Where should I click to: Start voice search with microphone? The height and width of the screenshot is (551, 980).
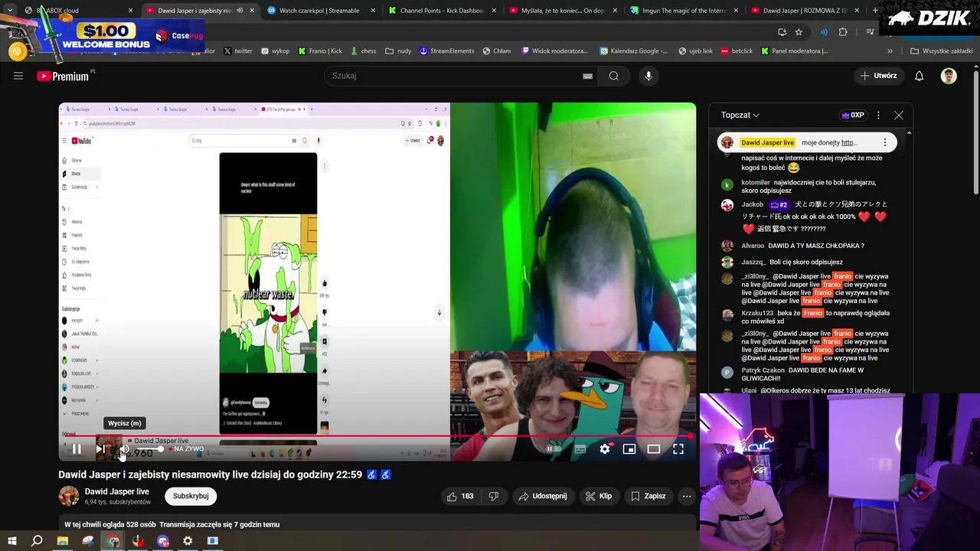[648, 76]
